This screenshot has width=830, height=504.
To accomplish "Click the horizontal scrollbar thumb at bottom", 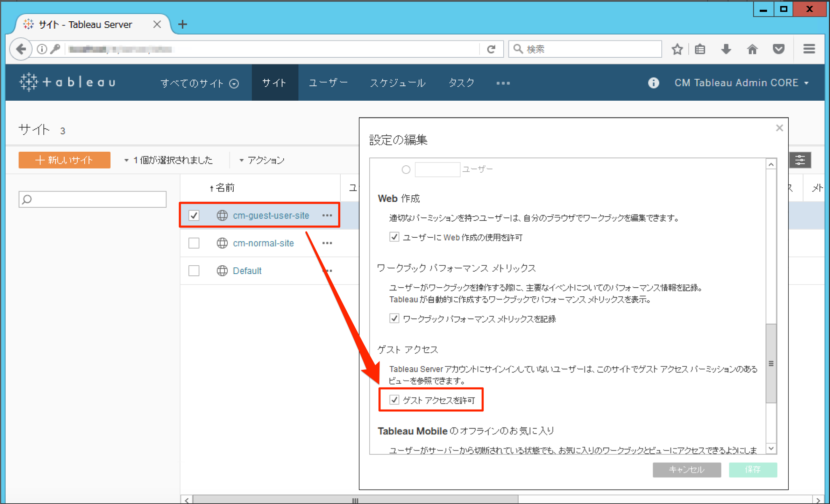I will 355,500.
